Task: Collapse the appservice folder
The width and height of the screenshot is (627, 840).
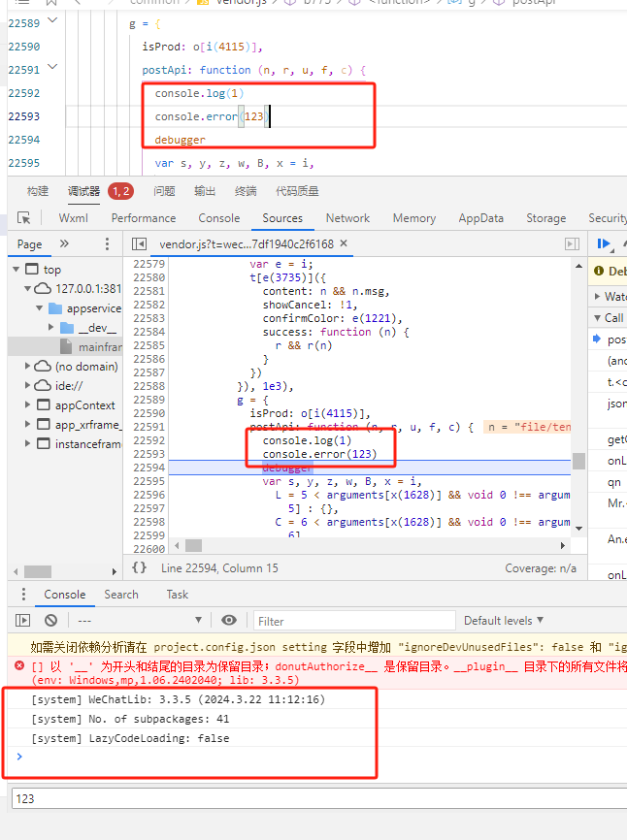Action: point(39,308)
